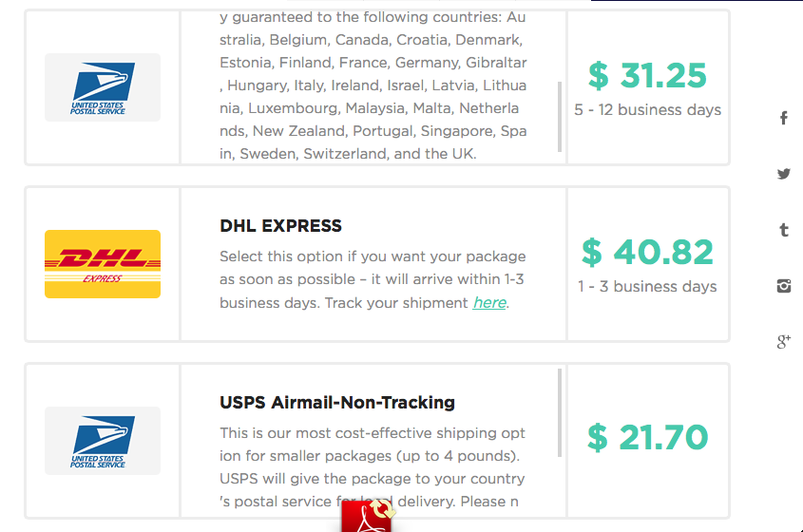803x532 pixels.
Task: Click scrollbar in the countries list card
Action: coord(560,116)
